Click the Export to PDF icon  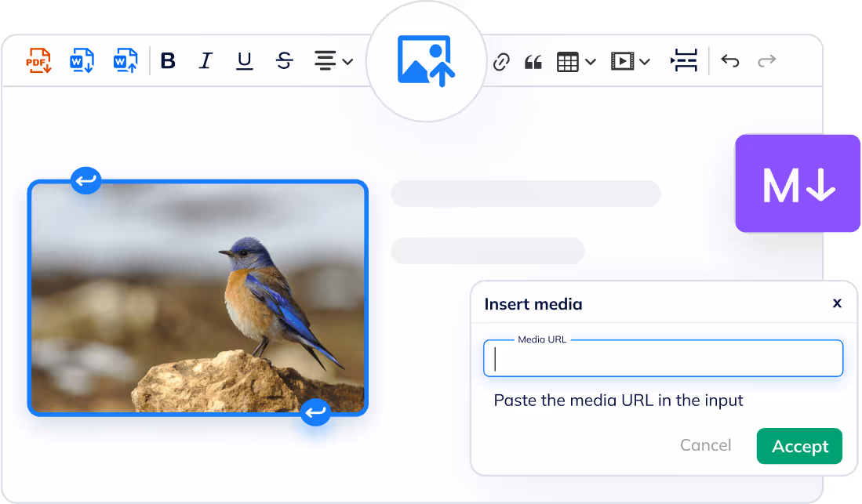(38, 61)
